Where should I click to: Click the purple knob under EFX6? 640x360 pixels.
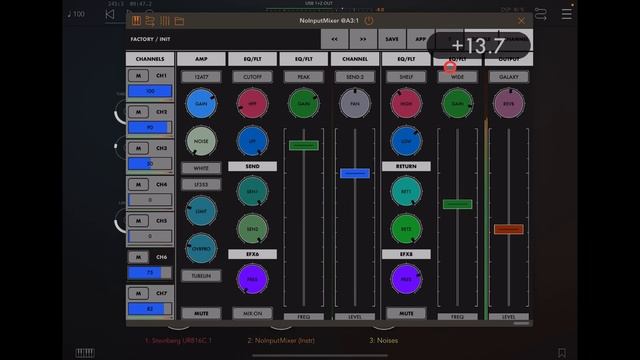(x=252, y=279)
